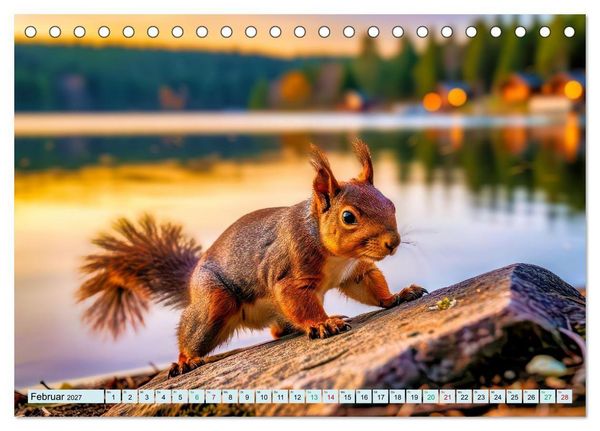The width and height of the screenshot is (600, 431).
Task: Select day 11 in the calendar strip
Action: (280, 397)
